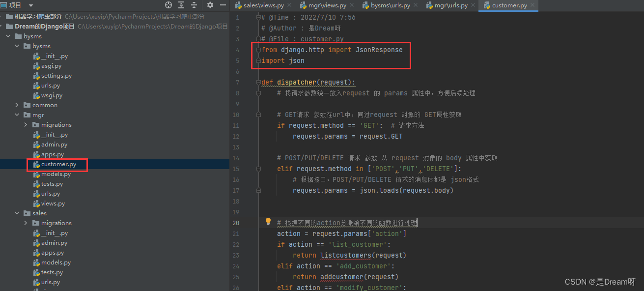Select the common folder row
Image resolution: width=644 pixels, height=291 pixels.
(114, 105)
